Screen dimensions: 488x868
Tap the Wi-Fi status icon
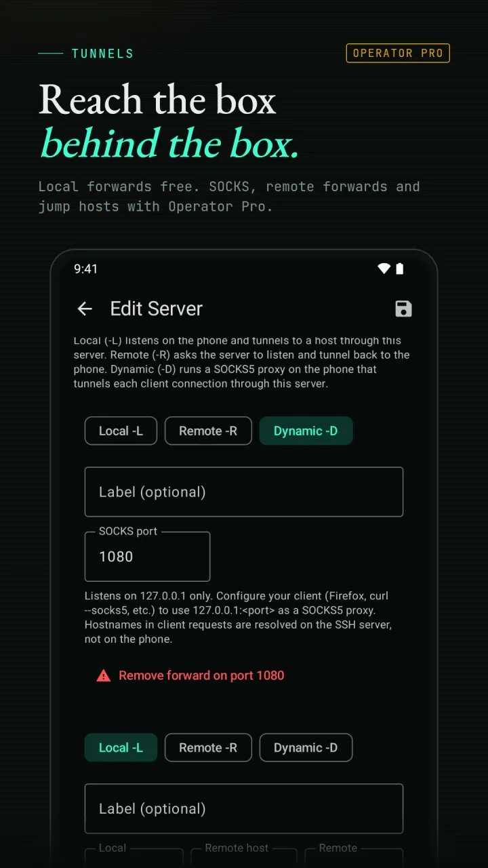click(384, 269)
